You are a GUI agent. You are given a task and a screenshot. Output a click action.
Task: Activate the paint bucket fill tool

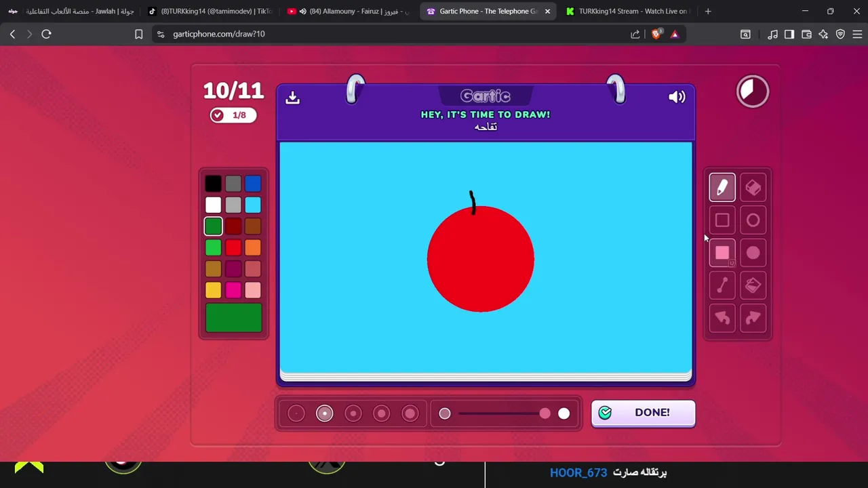[753, 285]
